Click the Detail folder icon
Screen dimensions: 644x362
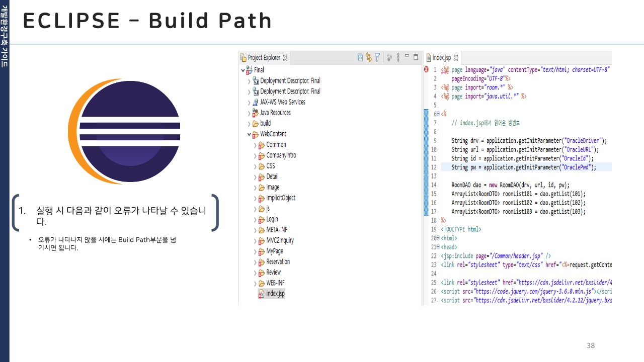pyautogui.click(x=262, y=176)
